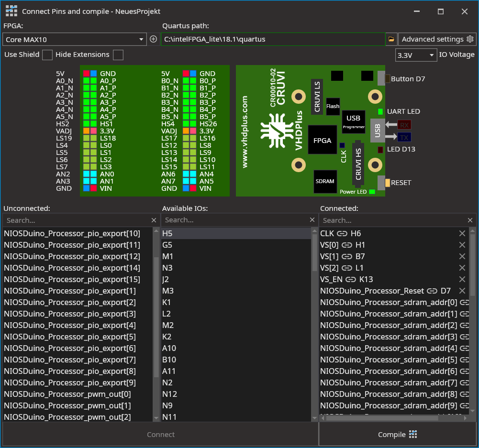Open the FPGA Core MAX10 dropdown
This screenshot has height=448, width=479.
pos(75,39)
